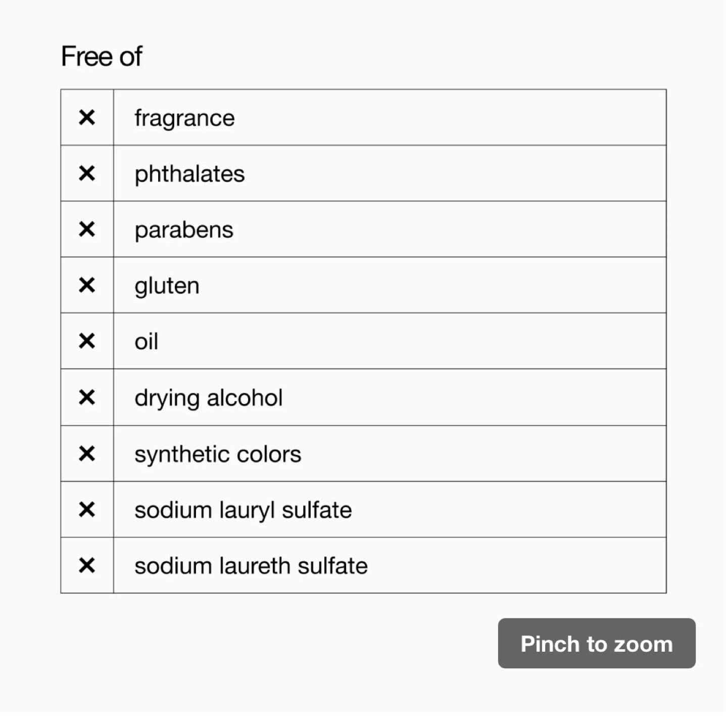This screenshot has width=726, height=728.
Task: Select the oil table cell
Action: pyautogui.click(x=390, y=341)
